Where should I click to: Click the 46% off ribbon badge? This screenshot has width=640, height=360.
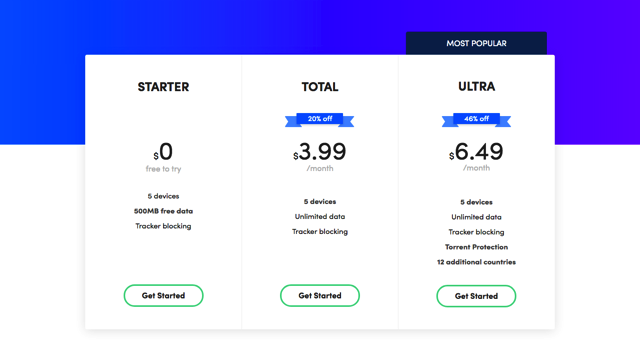[476, 120]
